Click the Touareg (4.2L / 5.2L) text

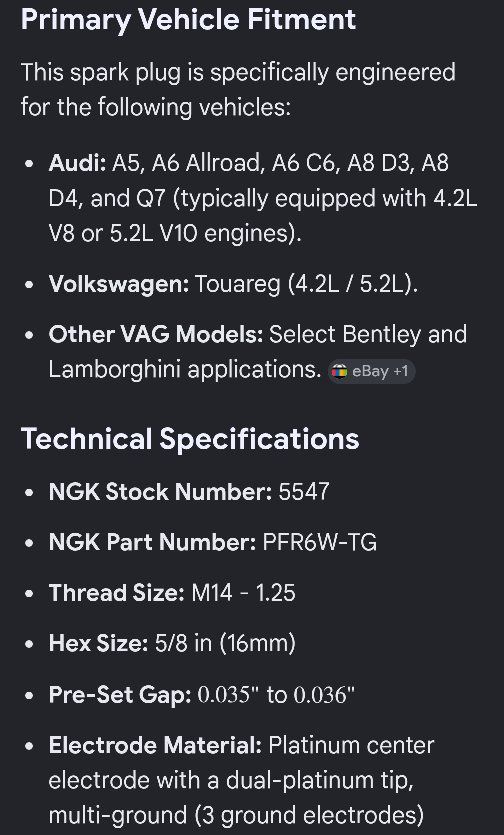pyautogui.click(x=306, y=284)
